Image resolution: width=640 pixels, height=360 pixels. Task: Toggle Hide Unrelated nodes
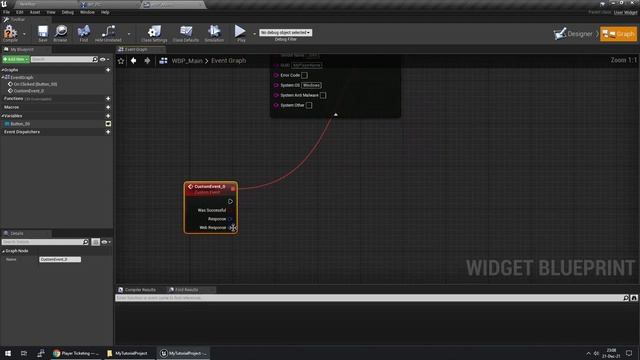pos(108,33)
